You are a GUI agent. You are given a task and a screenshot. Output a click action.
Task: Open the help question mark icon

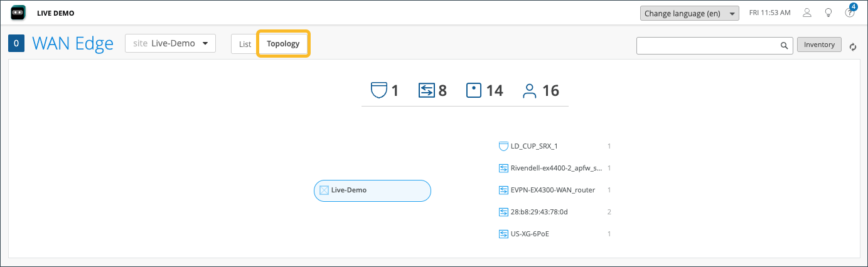click(850, 13)
